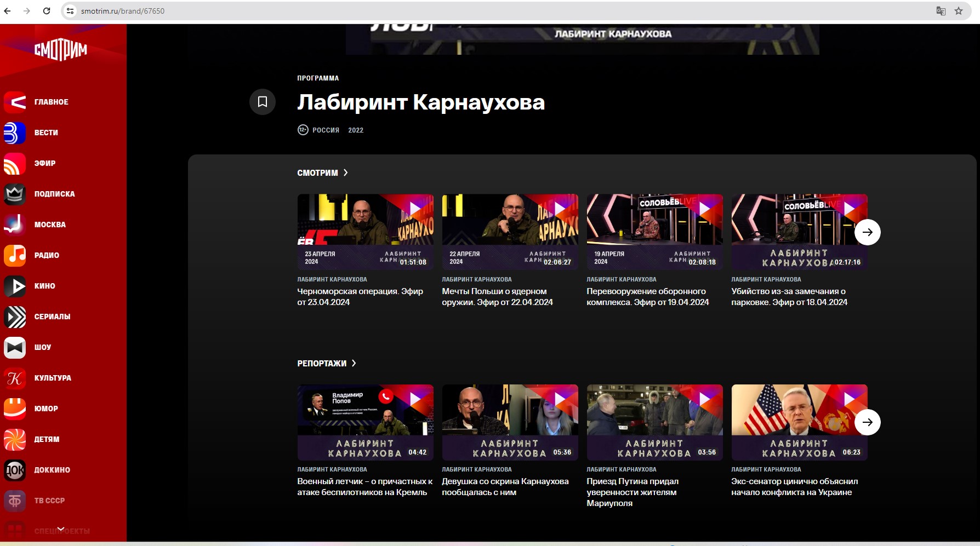
Task: View site information icon in address bar
Action: [70, 11]
